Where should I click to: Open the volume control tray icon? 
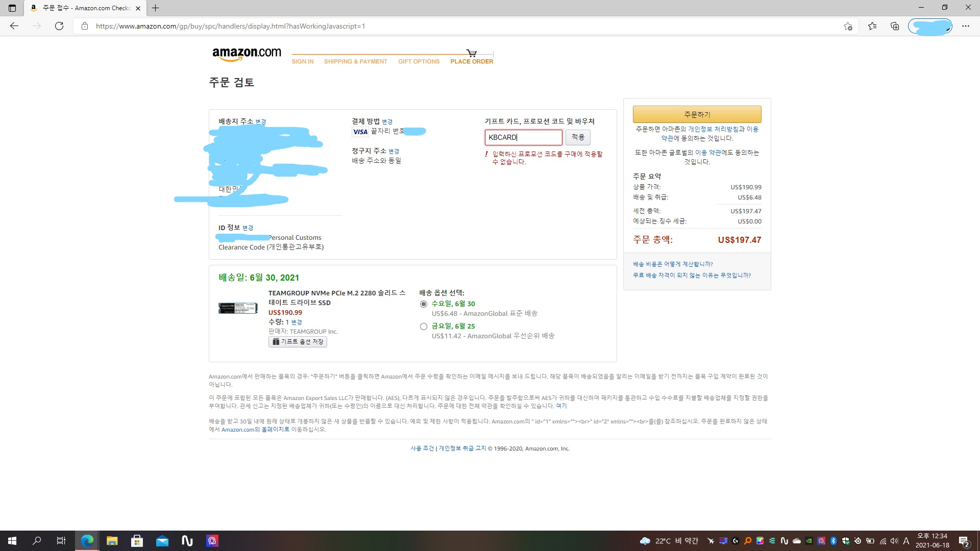coord(894,541)
